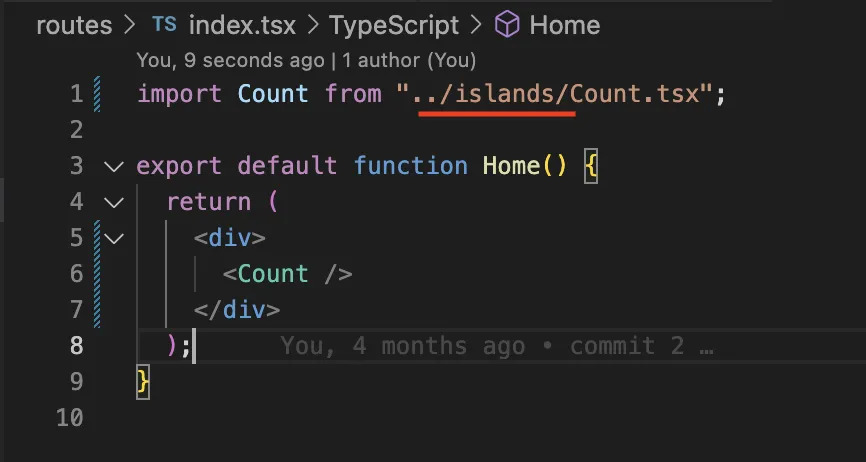
Task: Click the closing </div> tag on line 7
Action: (x=237, y=310)
